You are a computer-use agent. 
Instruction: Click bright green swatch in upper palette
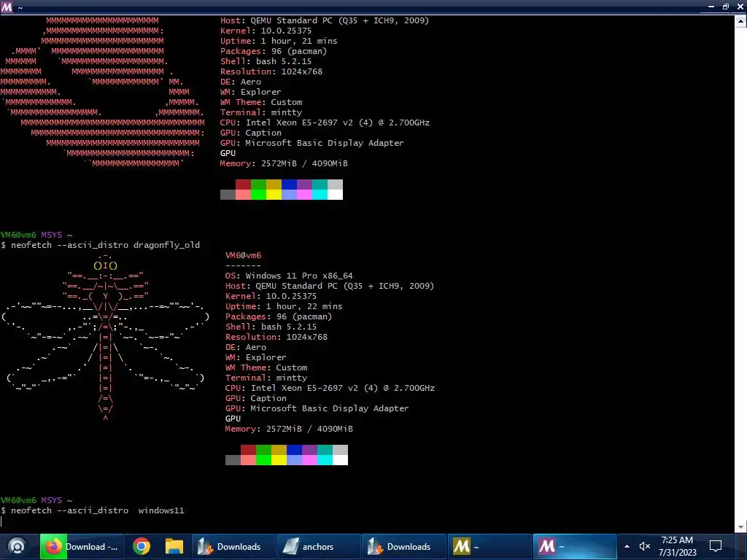[x=258, y=194]
